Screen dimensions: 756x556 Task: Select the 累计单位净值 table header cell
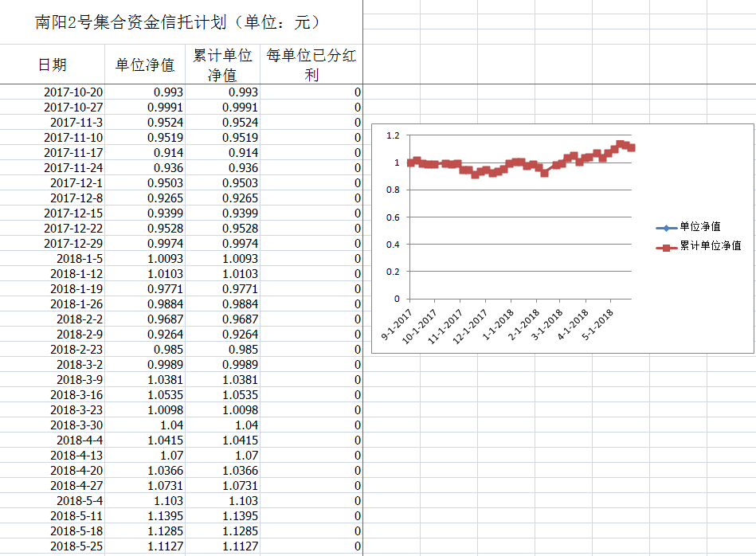point(222,65)
